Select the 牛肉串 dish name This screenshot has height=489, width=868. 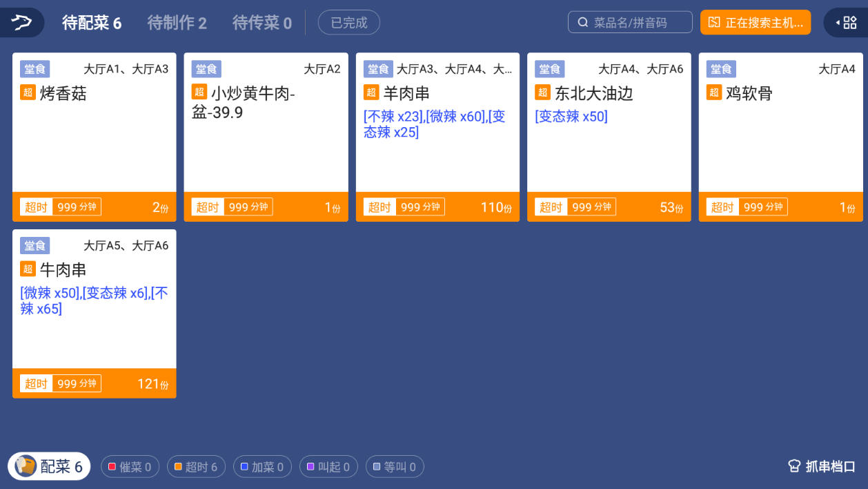coord(63,269)
